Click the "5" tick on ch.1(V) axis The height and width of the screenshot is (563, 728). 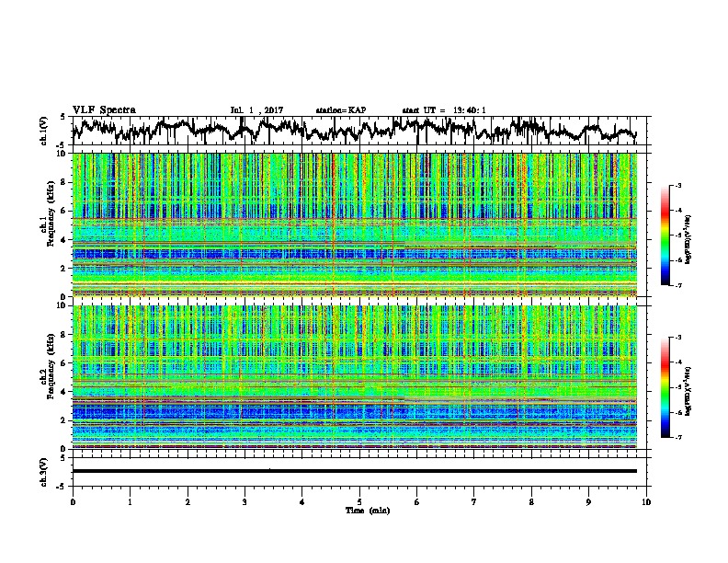63,117
